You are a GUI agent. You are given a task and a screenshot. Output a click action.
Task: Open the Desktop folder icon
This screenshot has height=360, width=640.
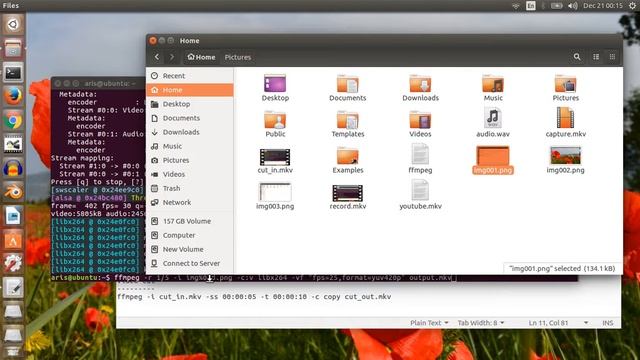275,84
